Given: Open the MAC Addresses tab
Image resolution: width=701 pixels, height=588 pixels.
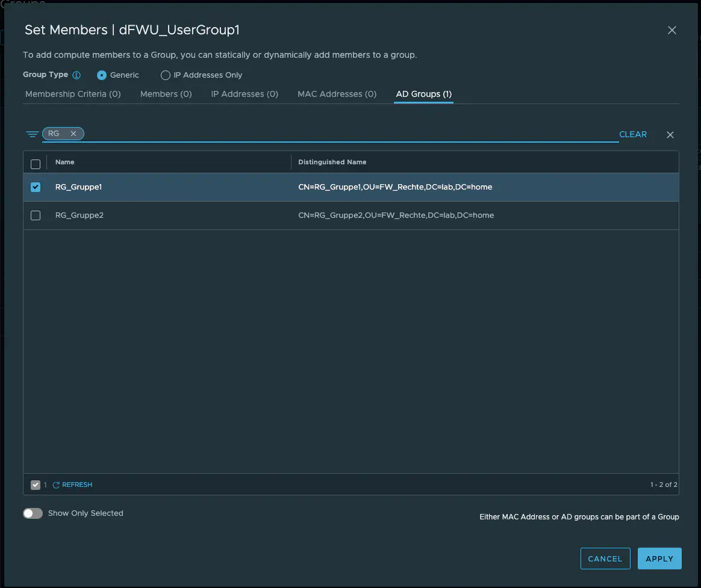Looking at the screenshot, I should pos(337,94).
